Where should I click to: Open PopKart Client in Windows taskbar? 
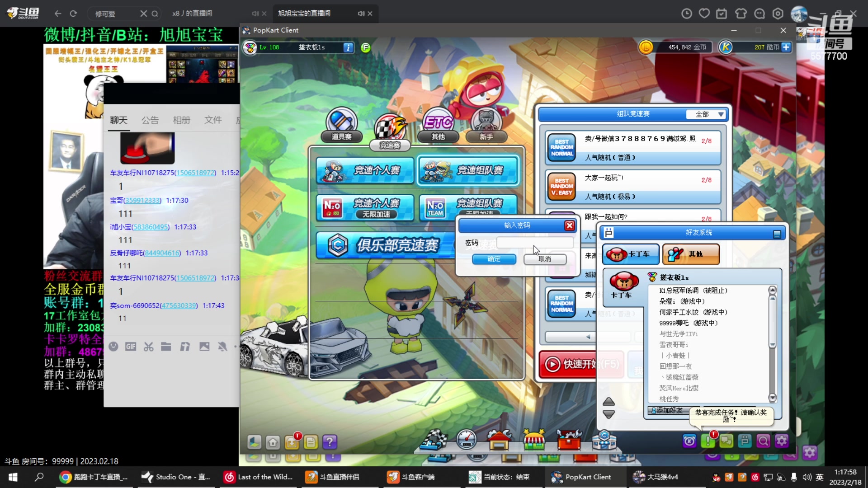[582, 477]
